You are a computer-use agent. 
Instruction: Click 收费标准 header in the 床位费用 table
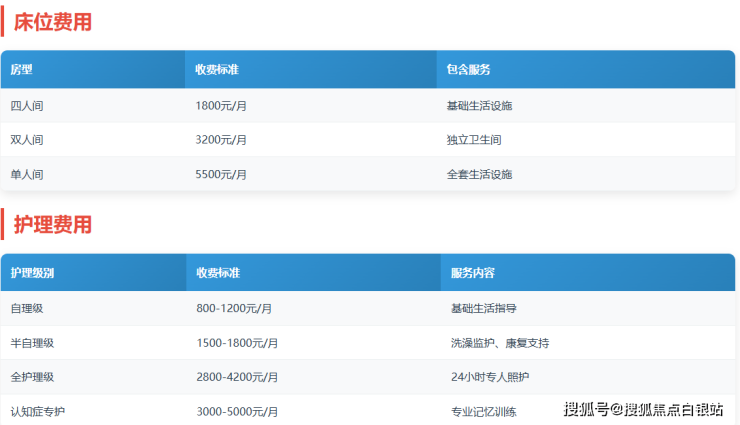tap(217, 70)
